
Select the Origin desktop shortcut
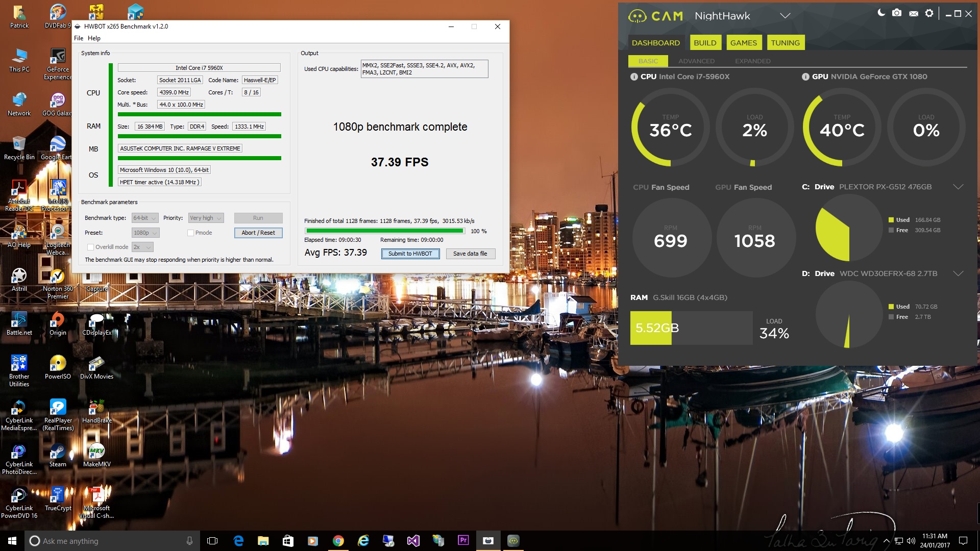pos(58,324)
